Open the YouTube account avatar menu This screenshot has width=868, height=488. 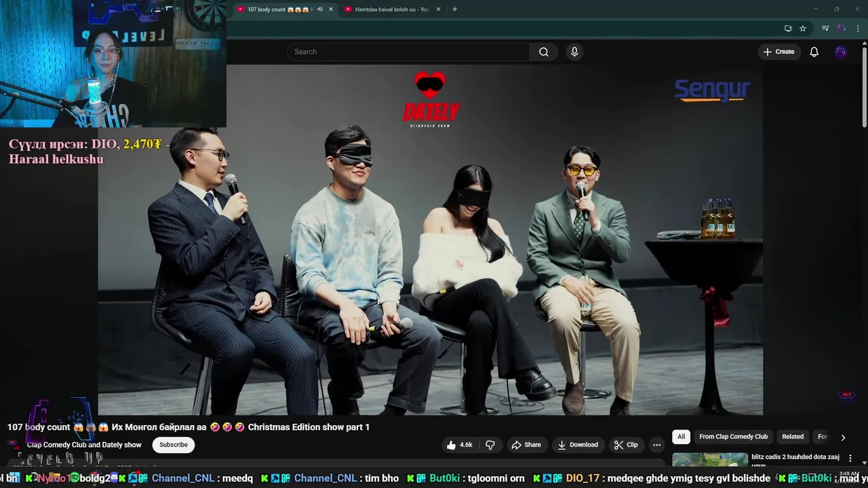click(841, 52)
